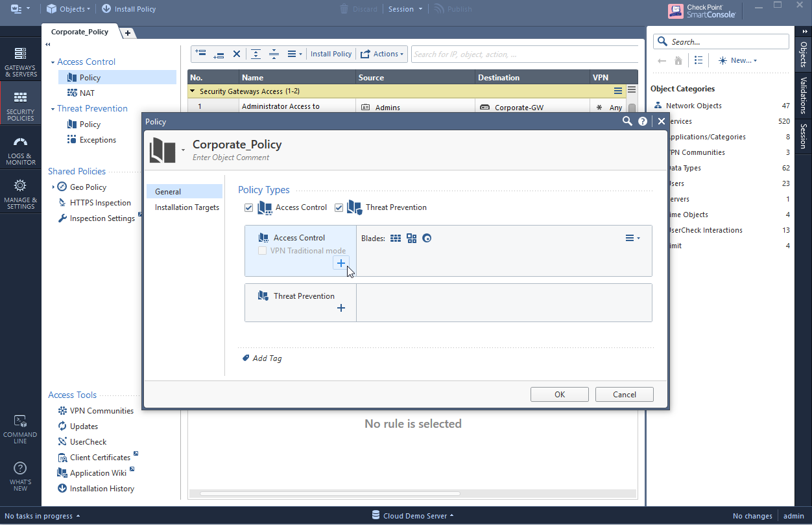Image resolution: width=812 pixels, height=525 pixels.
Task: Open the Manage & Settings view
Action: coord(20,194)
